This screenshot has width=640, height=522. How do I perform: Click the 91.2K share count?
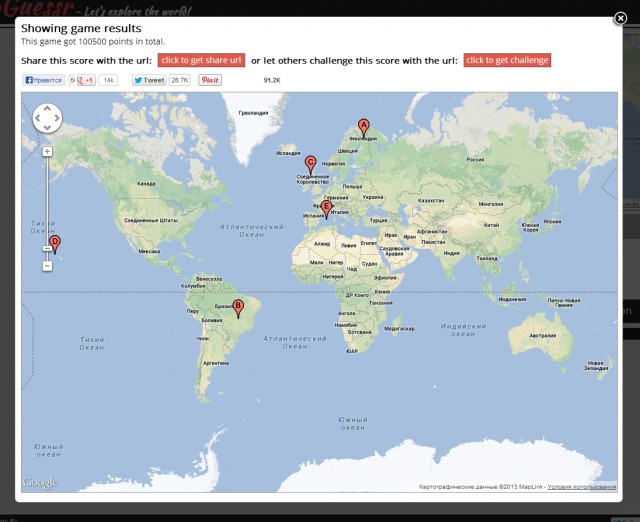coord(272,80)
